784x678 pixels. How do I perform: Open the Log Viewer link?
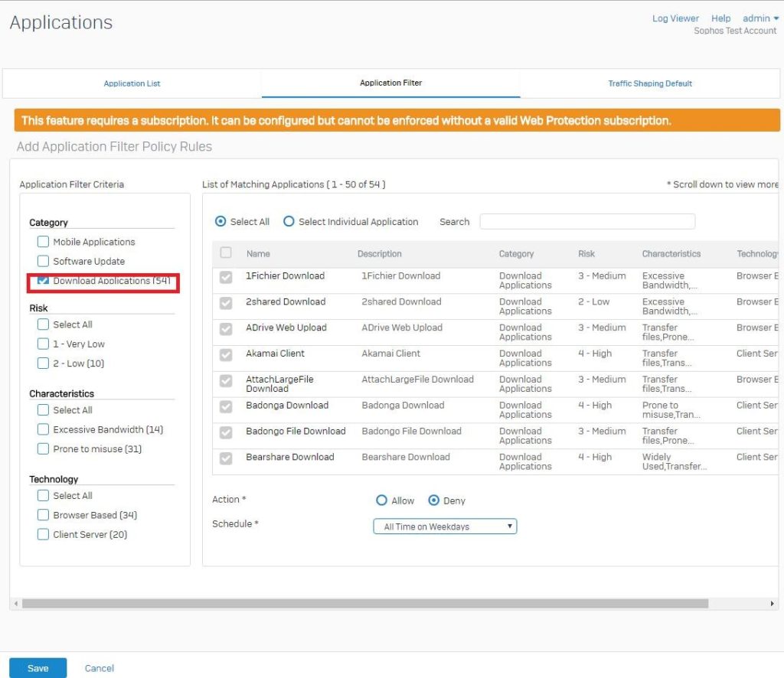[x=675, y=18]
